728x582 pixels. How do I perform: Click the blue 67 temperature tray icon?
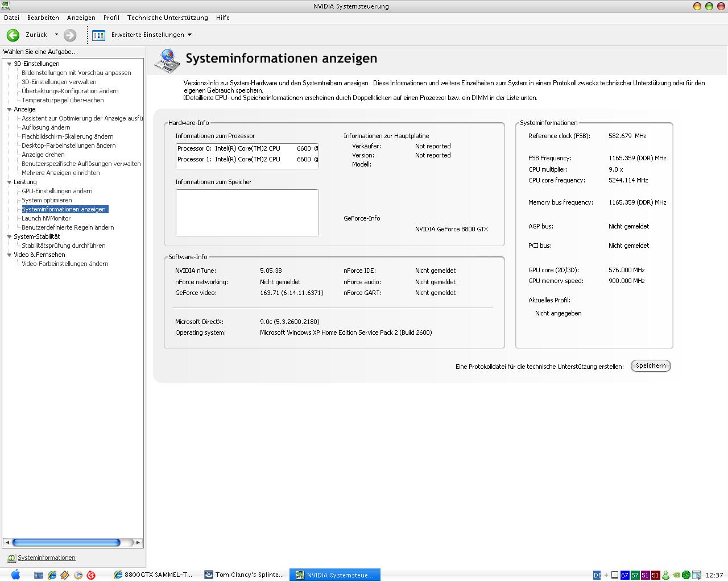tap(624, 575)
